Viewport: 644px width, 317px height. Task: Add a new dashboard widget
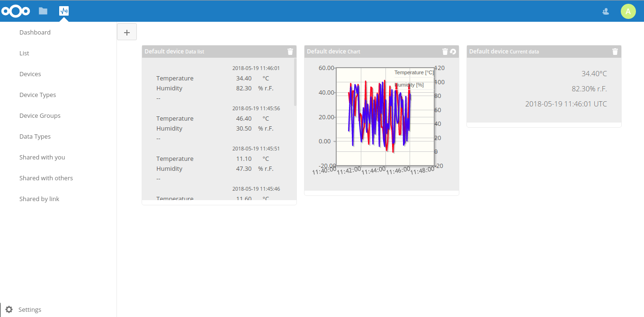point(127,32)
